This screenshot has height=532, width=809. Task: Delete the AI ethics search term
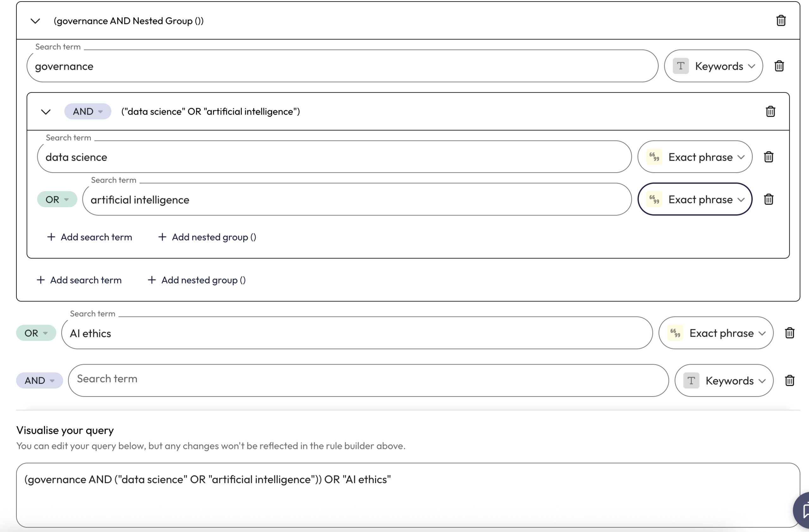[789, 333]
